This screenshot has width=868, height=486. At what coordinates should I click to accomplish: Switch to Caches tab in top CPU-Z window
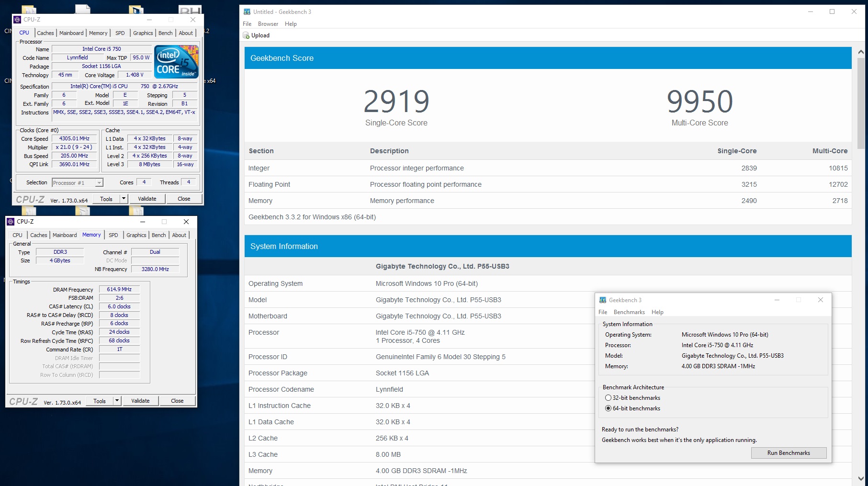45,33
